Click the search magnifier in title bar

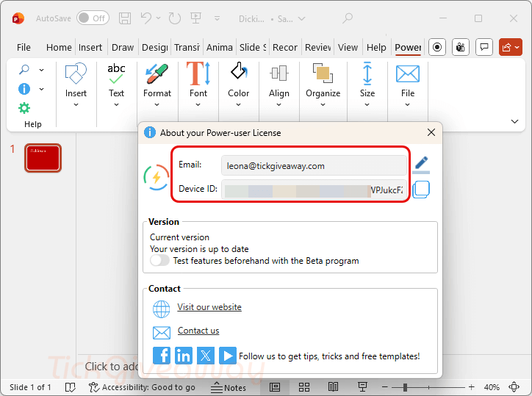(347, 18)
